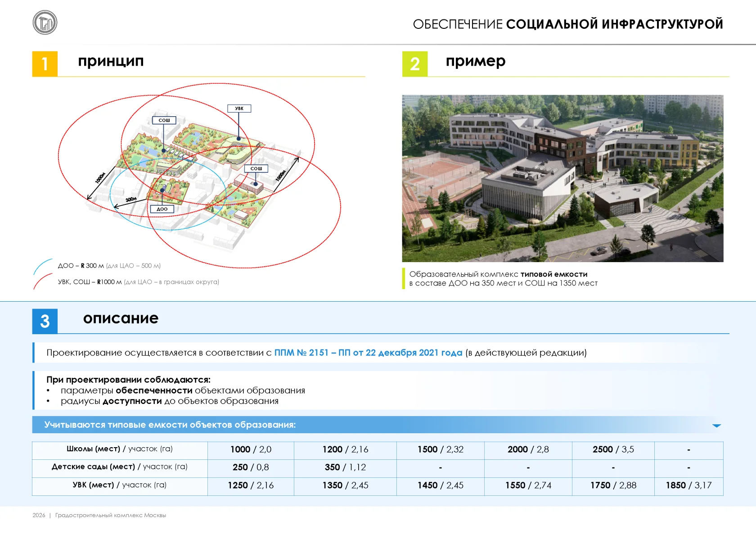756x535 pixels.
Task: Click the 'описание' section heading
Action: tap(121, 318)
